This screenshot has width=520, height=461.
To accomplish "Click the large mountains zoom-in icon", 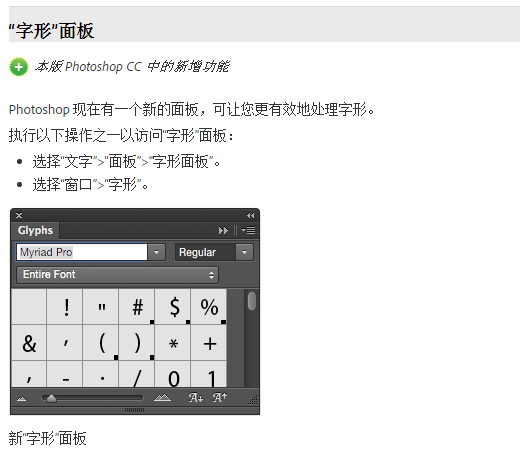I will click(x=162, y=398).
